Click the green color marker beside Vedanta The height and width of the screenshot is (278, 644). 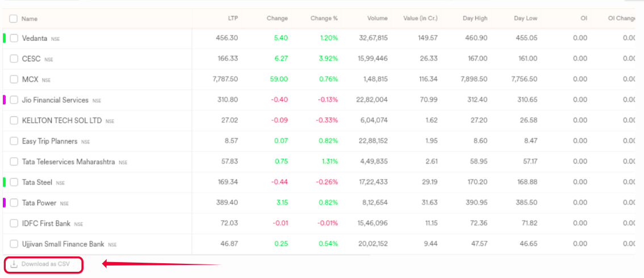5,39
